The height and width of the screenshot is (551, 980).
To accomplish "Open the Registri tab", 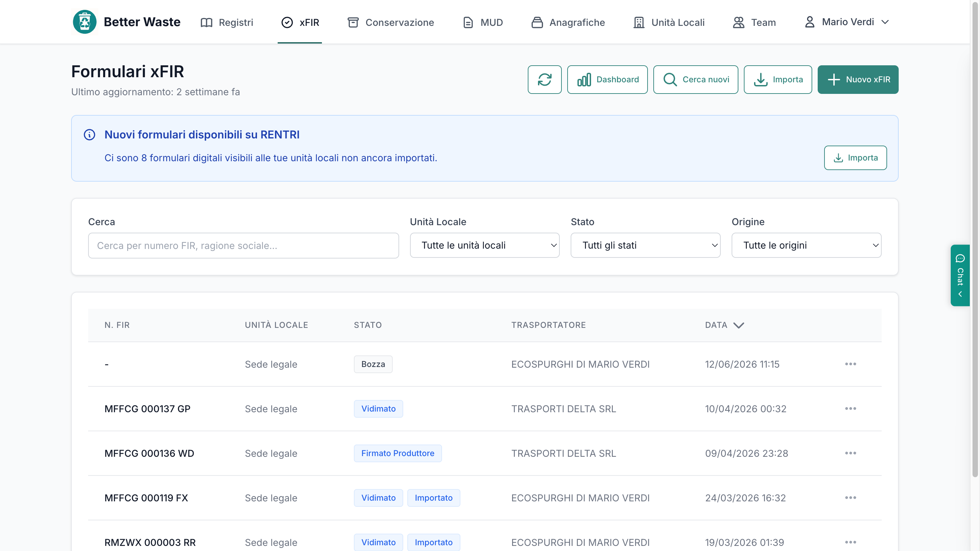I will (x=227, y=22).
